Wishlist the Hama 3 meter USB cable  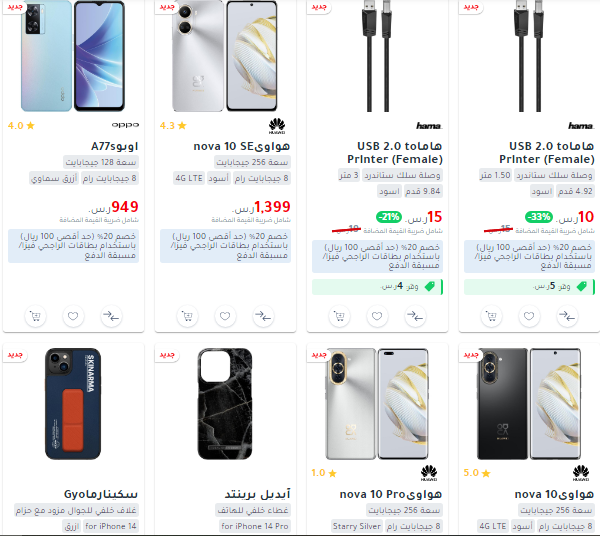[x=377, y=316]
